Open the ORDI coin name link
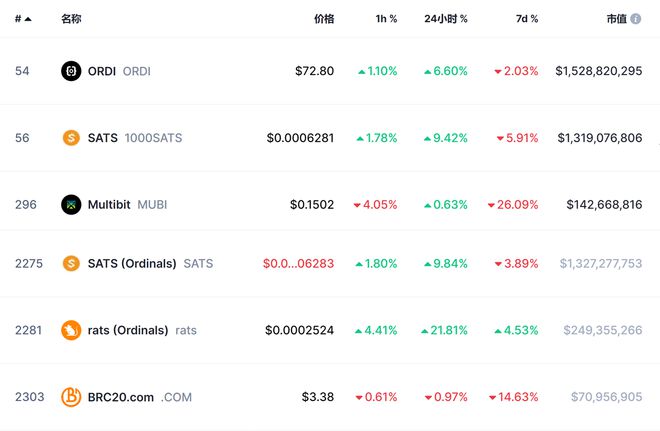This screenshot has height=431, width=660. point(103,71)
